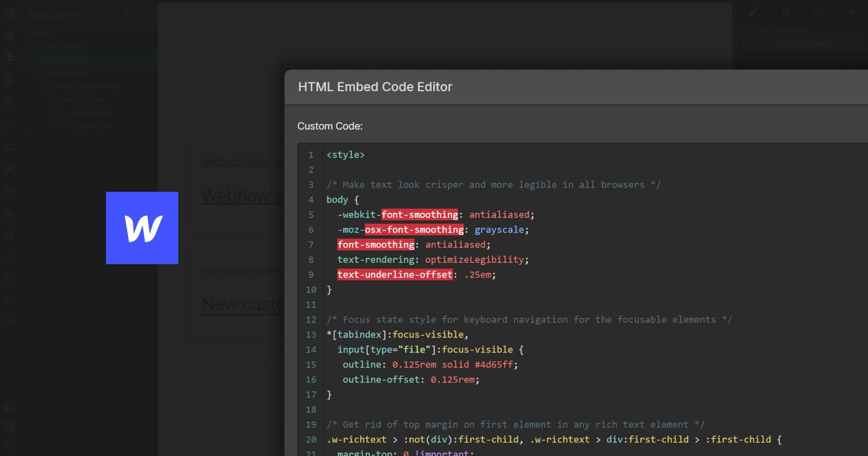Image resolution: width=868 pixels, height=456 pixels.
Task: Click into the <style> tag on line 1
Action: (x=345, y=155)
